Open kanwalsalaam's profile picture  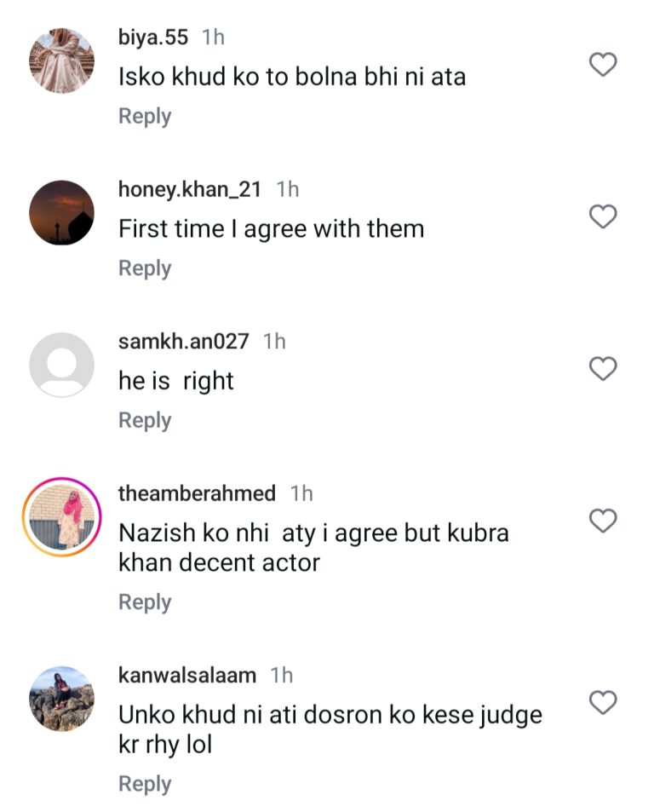click(x=61, y=699)
